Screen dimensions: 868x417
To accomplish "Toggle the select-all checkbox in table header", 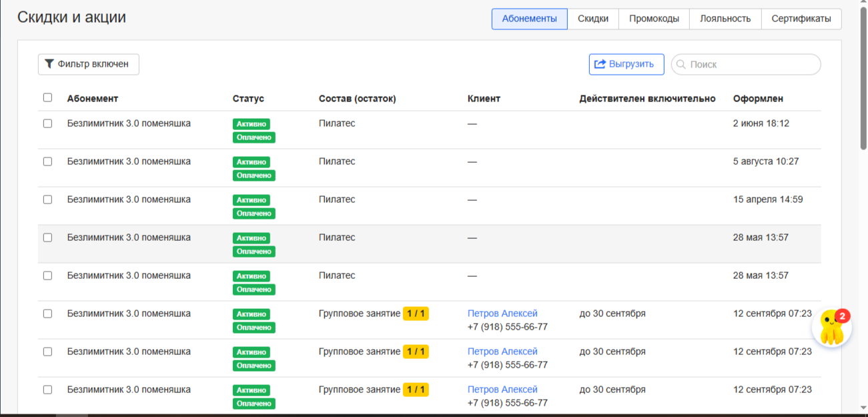I will pyautogui.click(x=47, y=97).
